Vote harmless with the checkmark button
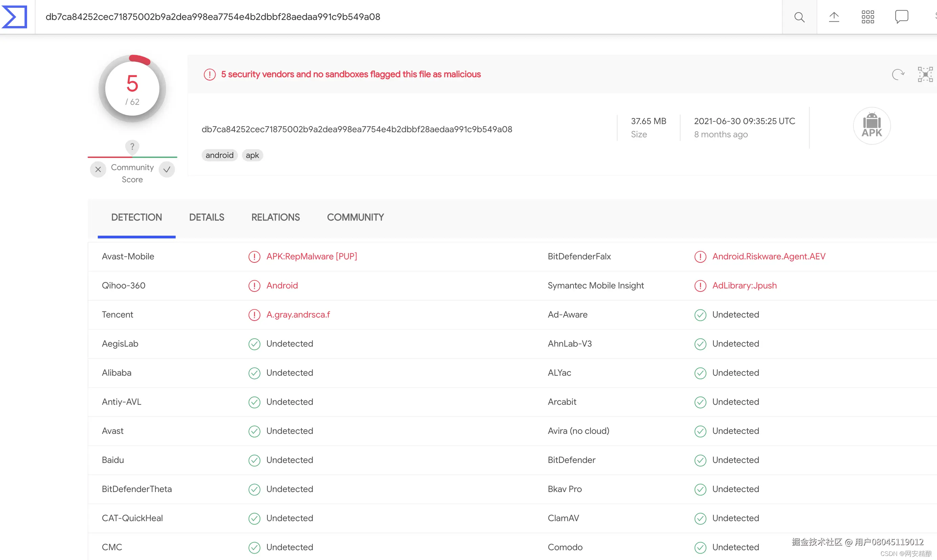Viewport: 937px width, 560px height. (167, 169)
